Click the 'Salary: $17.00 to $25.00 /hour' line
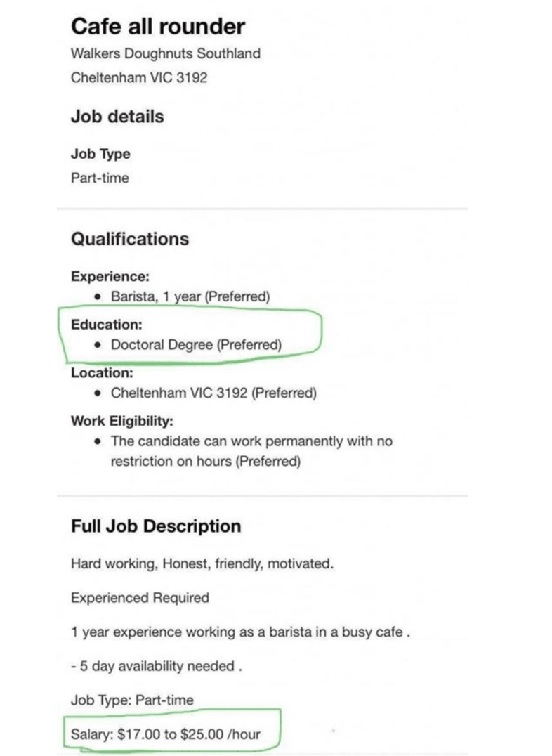 point(165,734)
